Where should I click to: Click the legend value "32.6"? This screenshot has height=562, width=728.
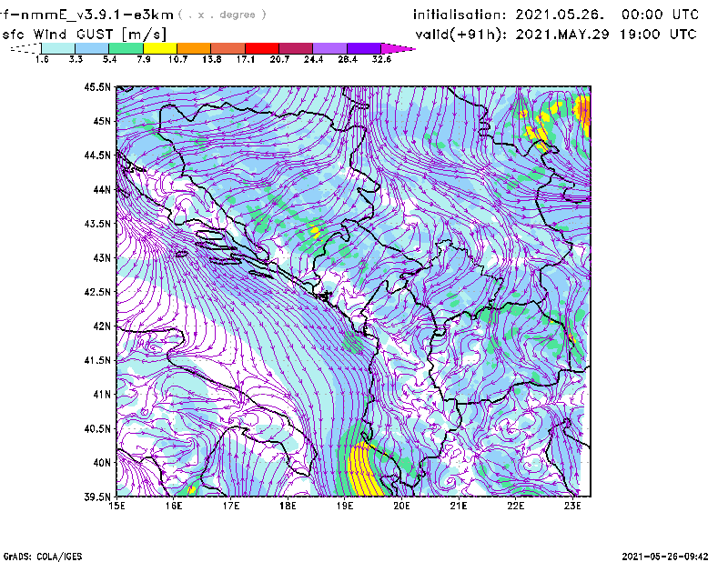pos(381,59)
